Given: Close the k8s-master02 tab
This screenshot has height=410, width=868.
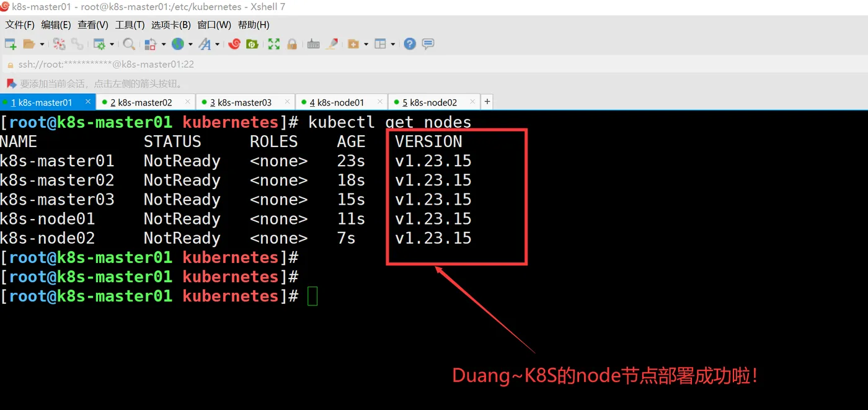Looking at the screenshot, I should click(188, 102).
